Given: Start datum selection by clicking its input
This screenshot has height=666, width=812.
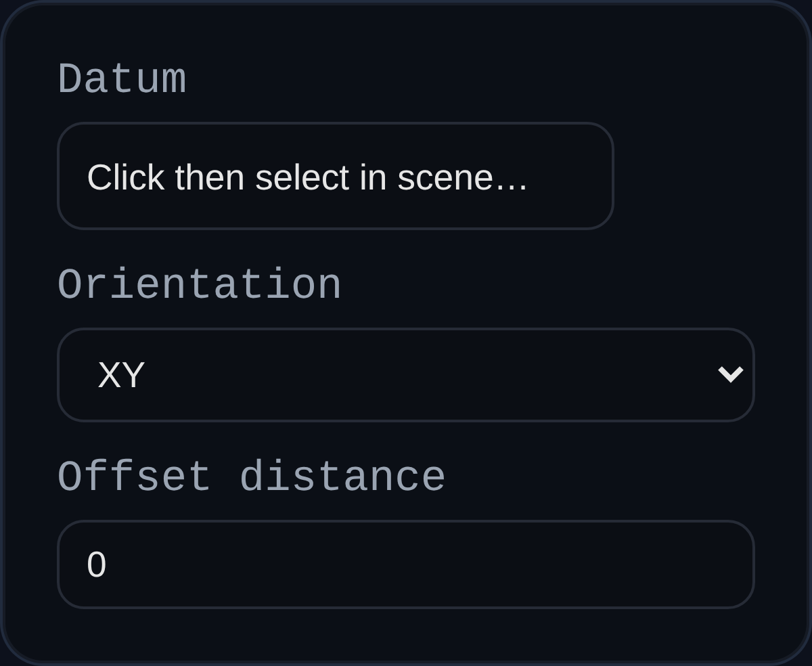Looking at the screenshot, I should (336, 176).
